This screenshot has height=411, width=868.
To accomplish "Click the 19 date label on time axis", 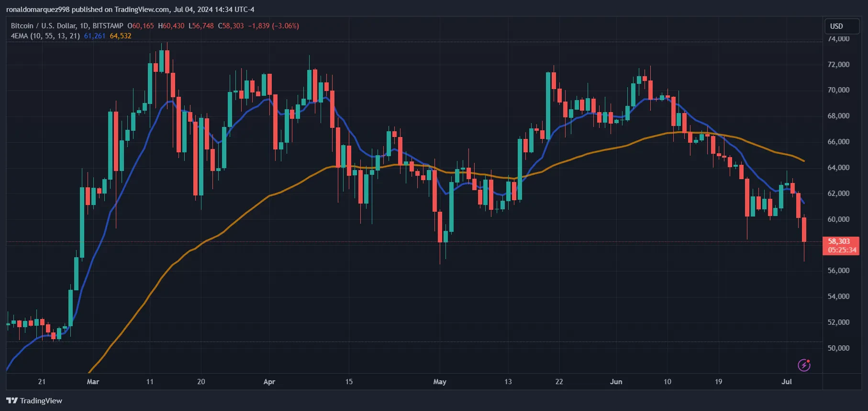I will click(x=718, y=382).
